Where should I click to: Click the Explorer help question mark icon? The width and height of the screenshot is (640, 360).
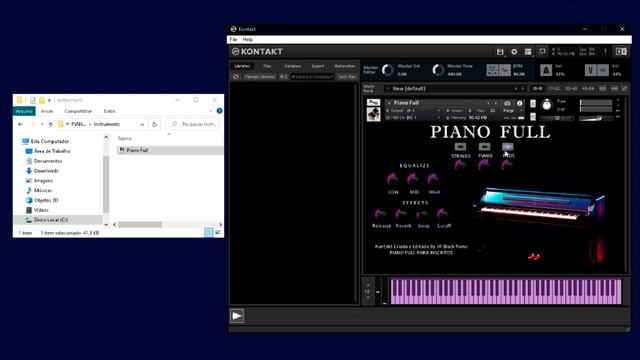pos(219,111)
